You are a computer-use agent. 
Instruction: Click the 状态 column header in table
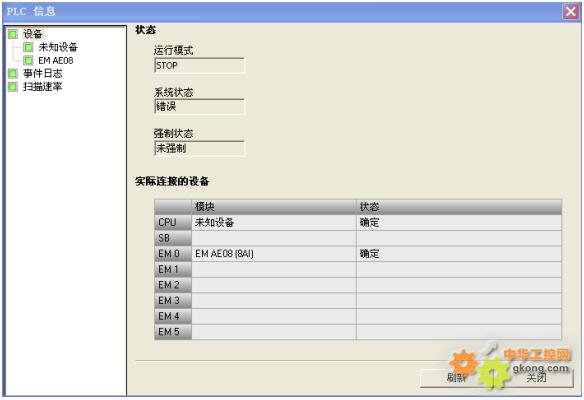459,207
